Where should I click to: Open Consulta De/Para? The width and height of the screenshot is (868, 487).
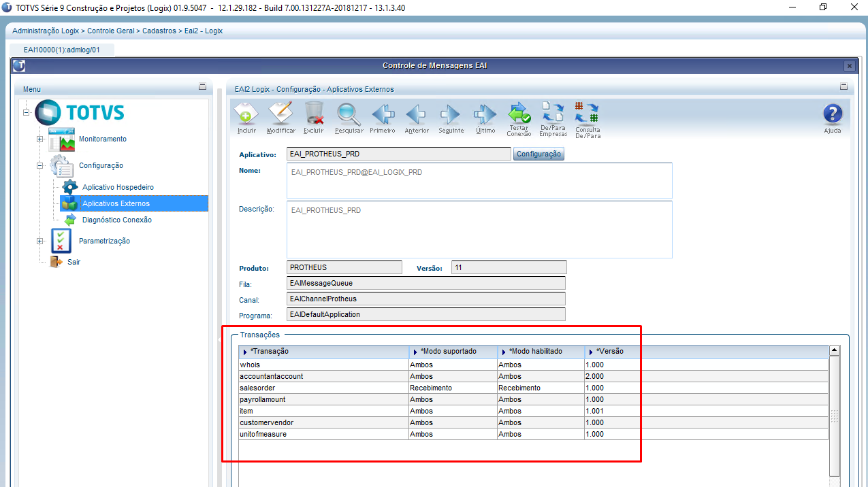pyautogui.click(x=587, y=112)
